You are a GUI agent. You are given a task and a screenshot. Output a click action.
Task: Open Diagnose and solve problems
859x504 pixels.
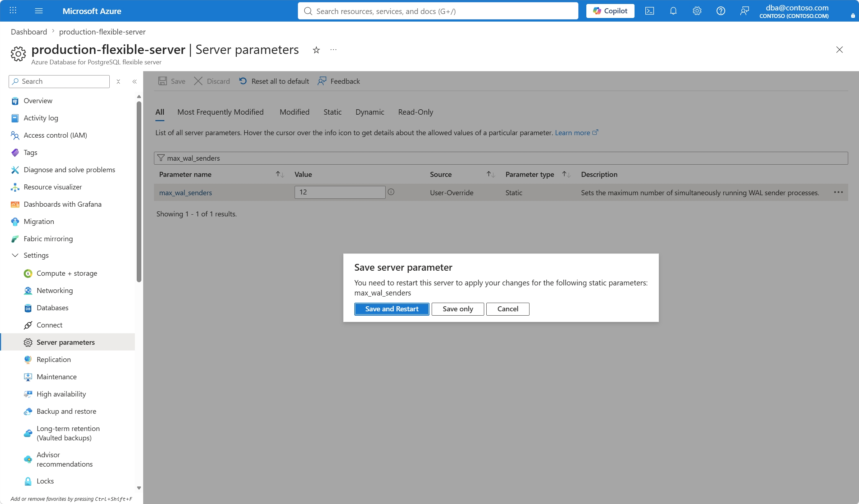pyautogui.click(x=69, y=170)
